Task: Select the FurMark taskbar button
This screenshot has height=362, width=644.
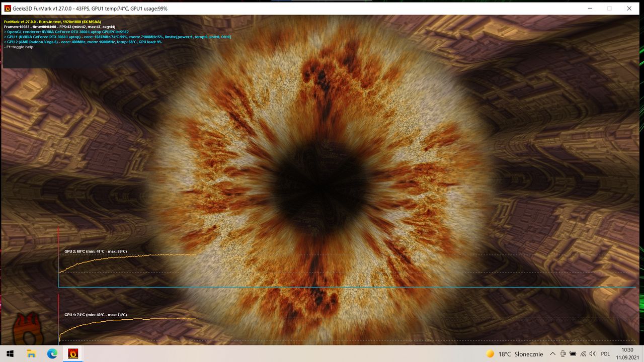Action: [73, 354]
